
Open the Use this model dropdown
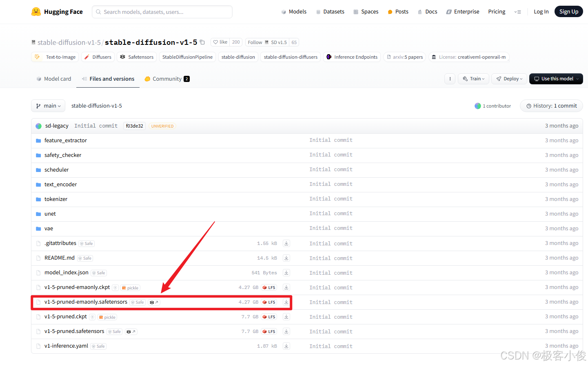coord(556,79)
